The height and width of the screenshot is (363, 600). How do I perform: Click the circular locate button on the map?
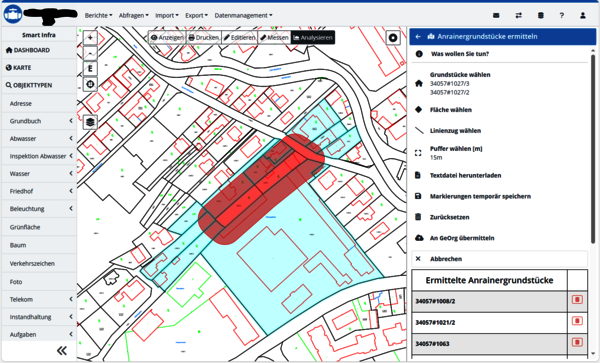393,37
